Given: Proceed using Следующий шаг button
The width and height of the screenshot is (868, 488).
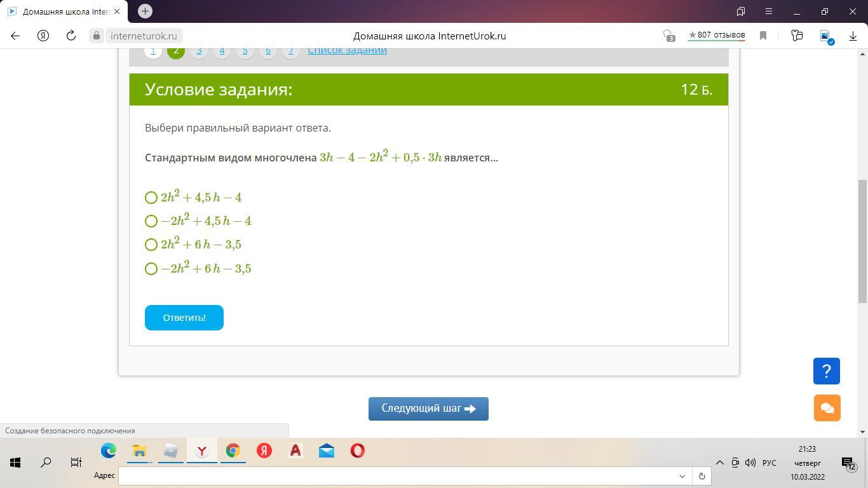Looking at the screenshot, I should click(x=428, y=409).
